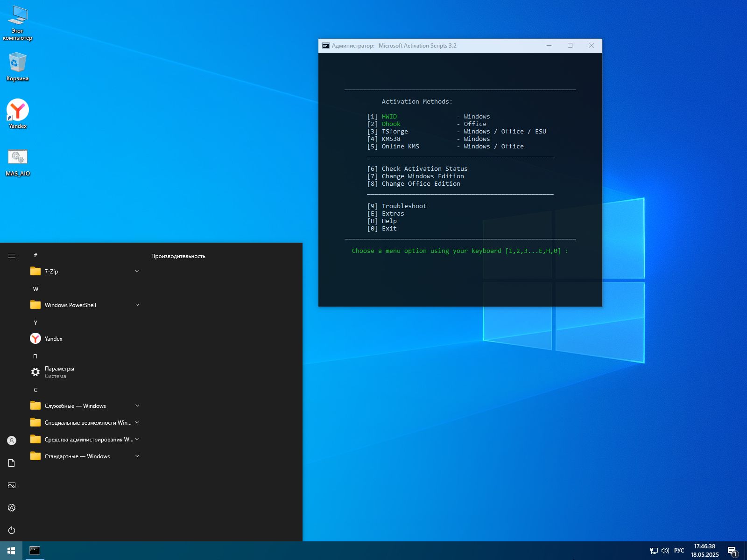The width and height of the screenshot is (747, 560).
Task: Click the user account icon in Start
Action: [12, 441]
